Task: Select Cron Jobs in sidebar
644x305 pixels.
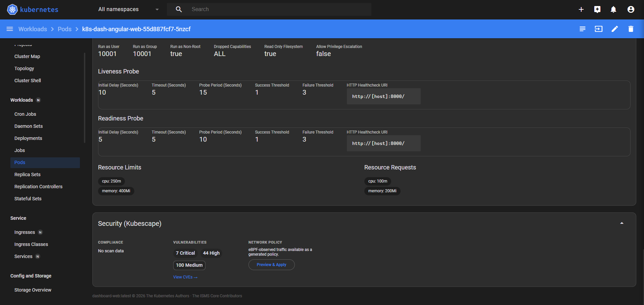Action: (x=25, y=114)
